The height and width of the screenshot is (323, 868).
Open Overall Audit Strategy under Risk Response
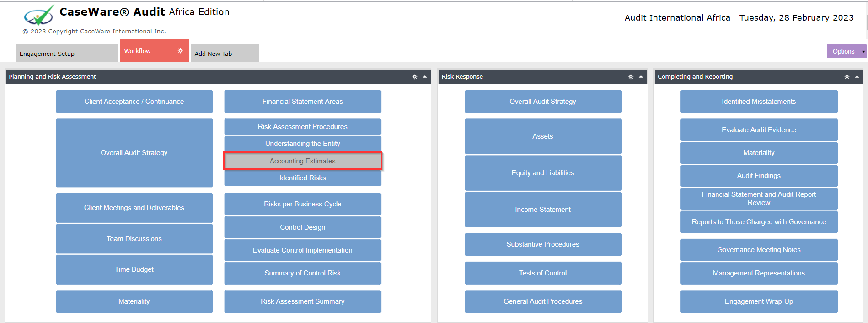point(543,102)
